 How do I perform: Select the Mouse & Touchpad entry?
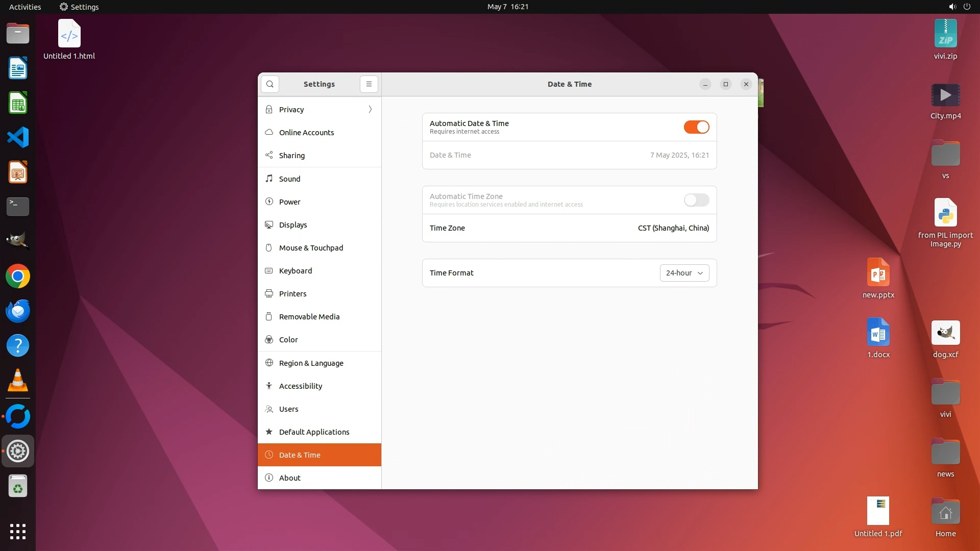(311, 248)
